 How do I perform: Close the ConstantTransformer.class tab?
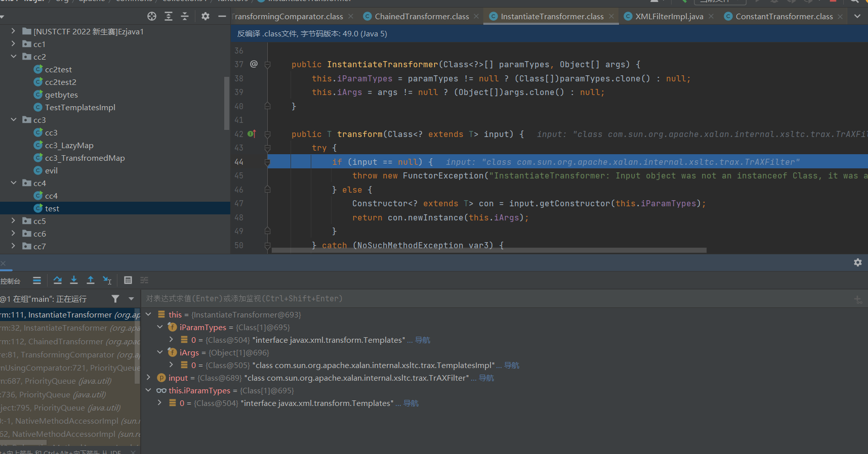click(840, 17)
